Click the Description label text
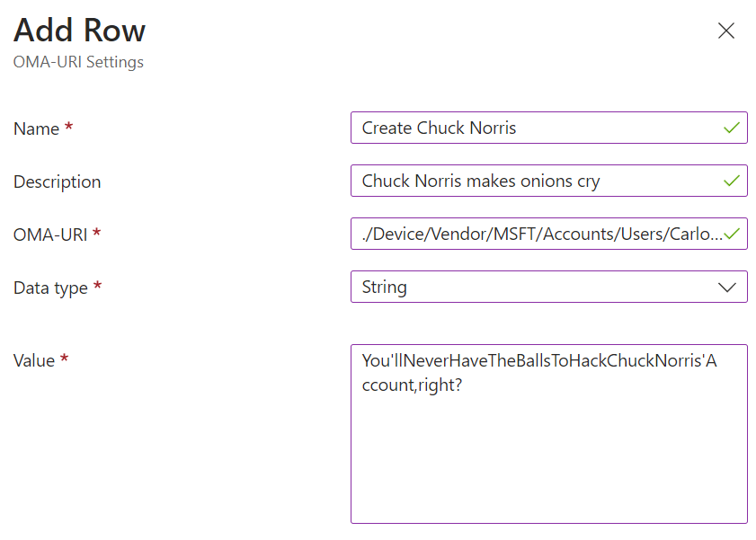This screenshot has width=756, height=540. point(57,181)
